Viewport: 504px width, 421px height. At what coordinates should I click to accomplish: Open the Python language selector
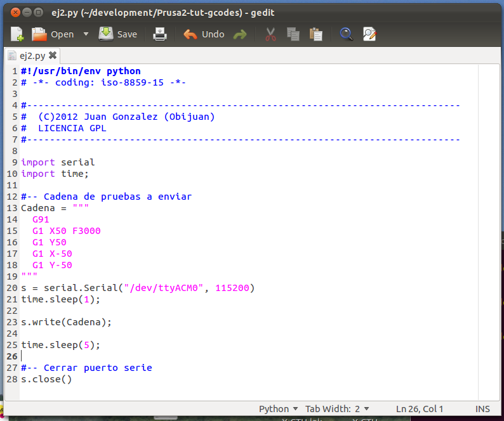pyautogui.click(x=278, y=409)
